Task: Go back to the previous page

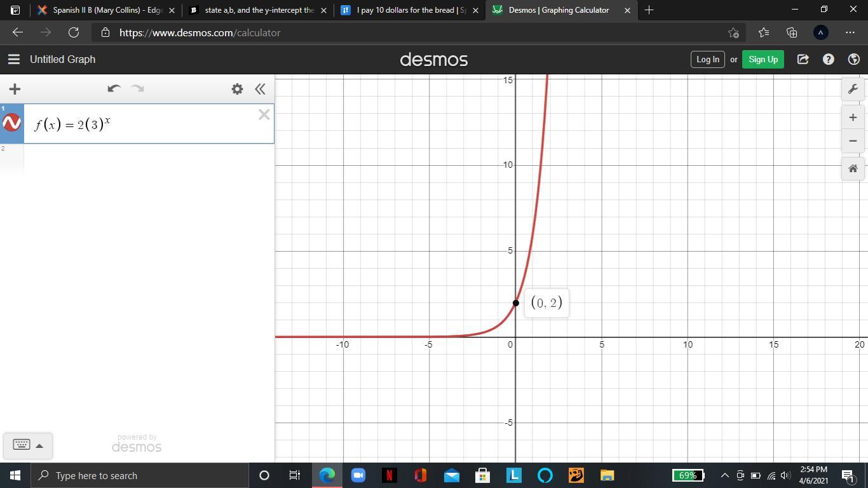Action: pyautogui.click(x=17, y=32)
